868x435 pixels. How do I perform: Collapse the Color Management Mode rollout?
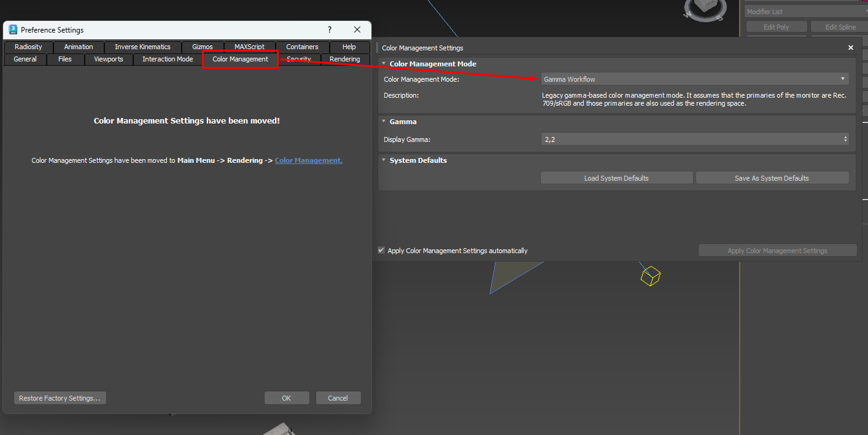click(384, 64)
